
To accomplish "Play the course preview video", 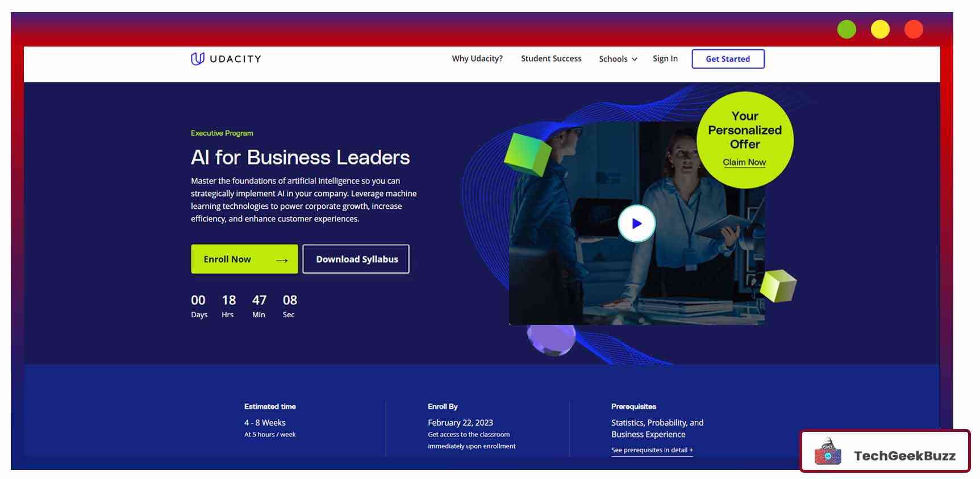I will [636, 224].
